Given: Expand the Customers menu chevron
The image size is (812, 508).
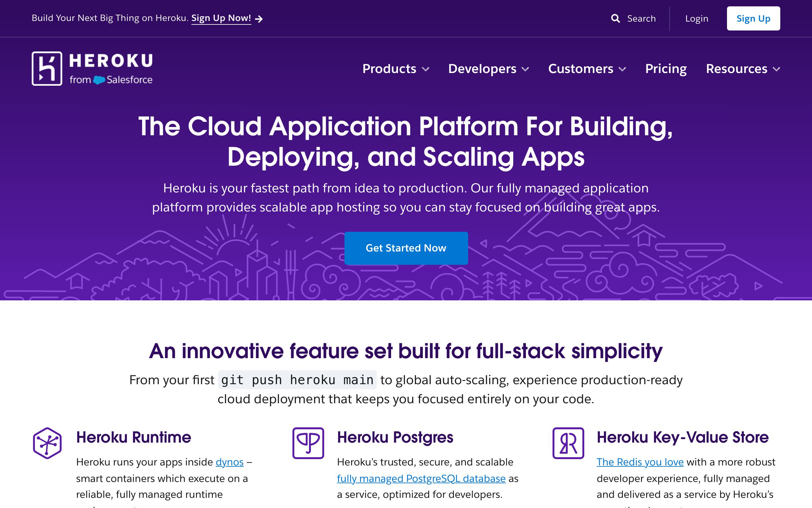Looking at the screenshot, I should coord(622,69).
